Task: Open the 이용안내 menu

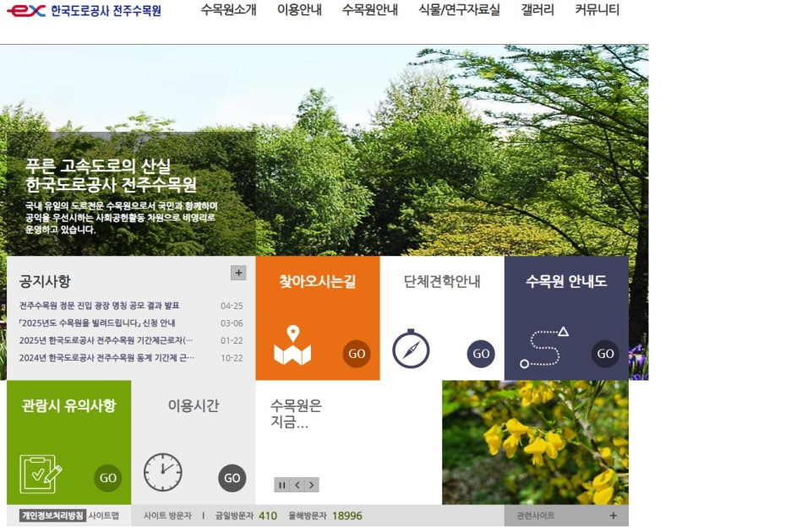Action: pos(299,9)
